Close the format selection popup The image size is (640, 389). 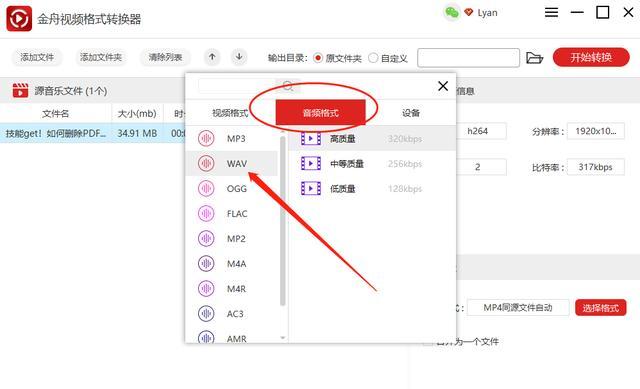[x=443, y=86]
